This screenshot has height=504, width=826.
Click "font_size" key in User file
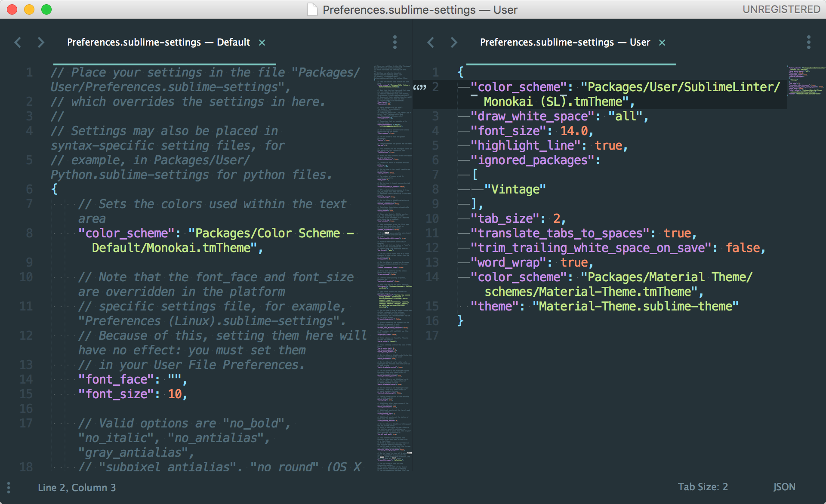tap(508, 131)
